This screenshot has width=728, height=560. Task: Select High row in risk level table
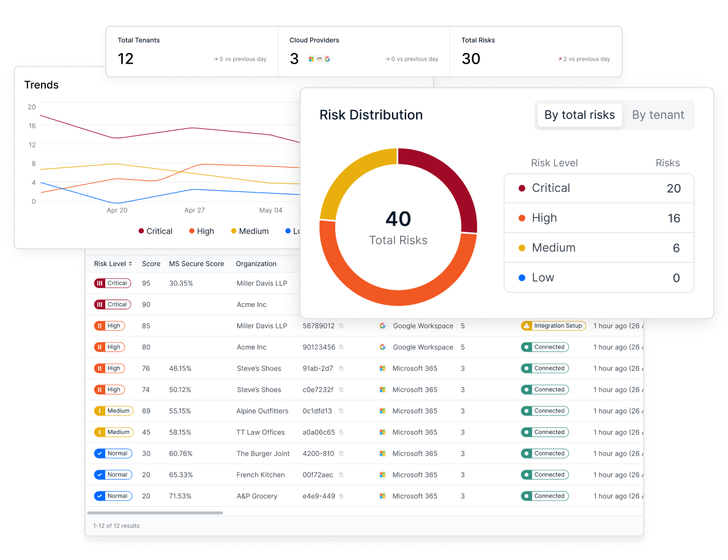point(599,218)
